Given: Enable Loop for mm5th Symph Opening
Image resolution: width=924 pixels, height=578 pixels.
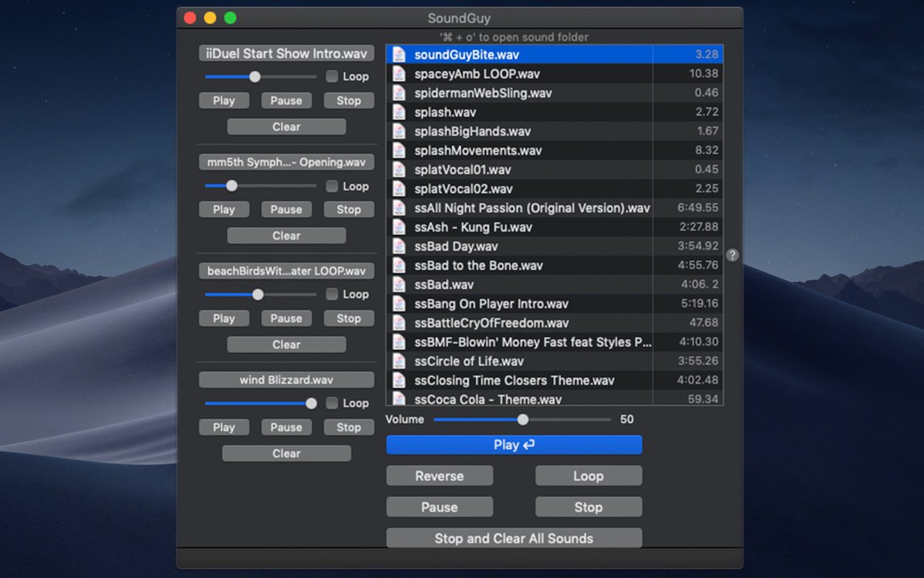Looking at the screenshot, I should pos(332,186).
